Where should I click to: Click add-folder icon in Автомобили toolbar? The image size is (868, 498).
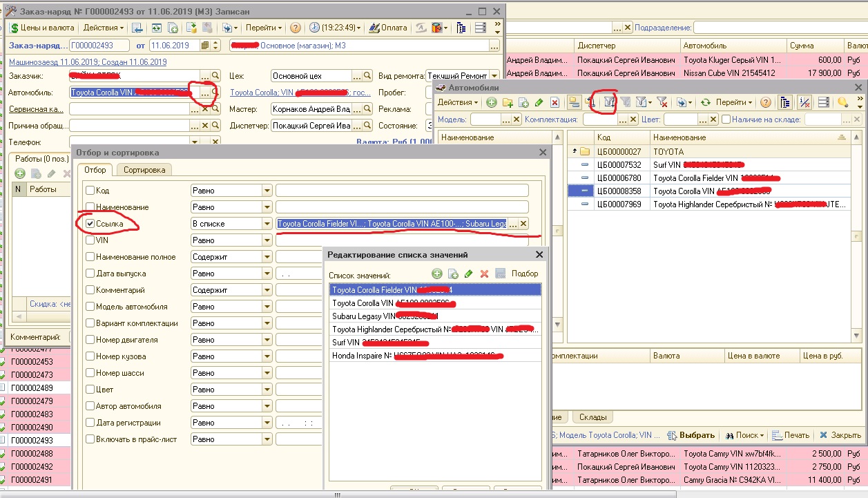pyautogui.click(x=508, y=102)
